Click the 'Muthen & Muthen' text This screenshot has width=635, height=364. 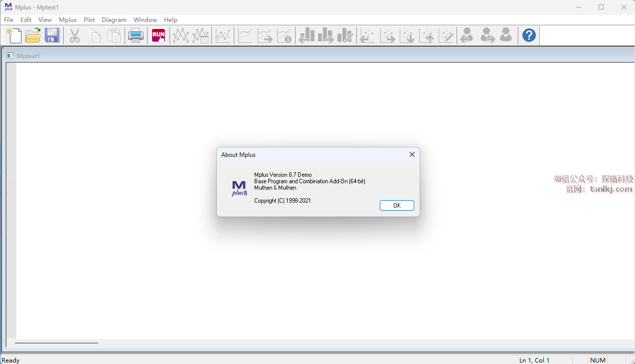pyautogui.click(x=275, y=188)
